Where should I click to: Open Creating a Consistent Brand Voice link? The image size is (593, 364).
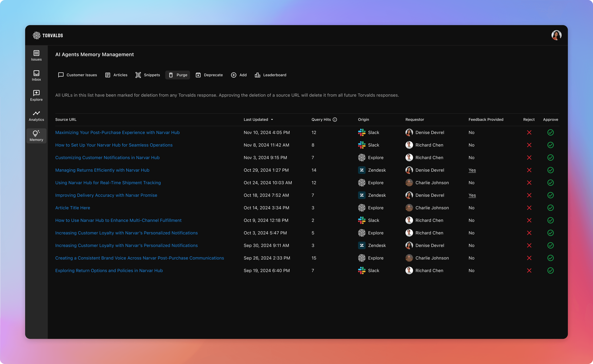[140, 258]
